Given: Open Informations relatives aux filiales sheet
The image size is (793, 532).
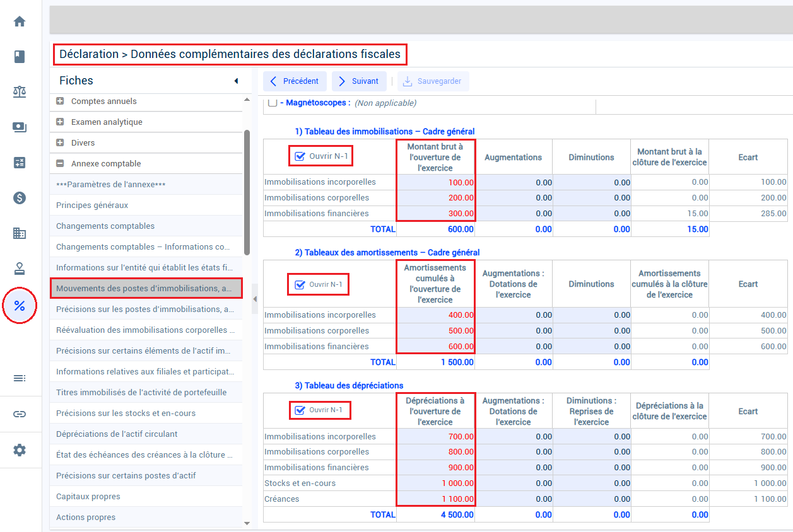Looking at the screenshot, I should tap(146, 372).
